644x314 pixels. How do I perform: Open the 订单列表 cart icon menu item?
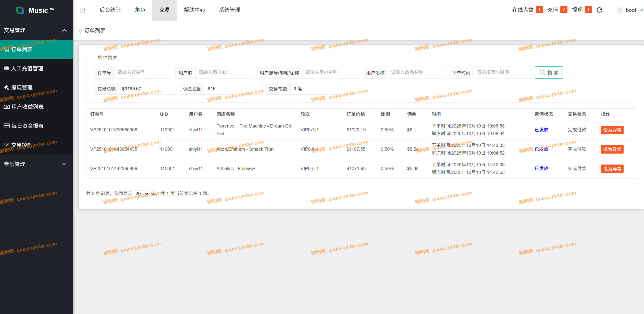coord(22,49)
